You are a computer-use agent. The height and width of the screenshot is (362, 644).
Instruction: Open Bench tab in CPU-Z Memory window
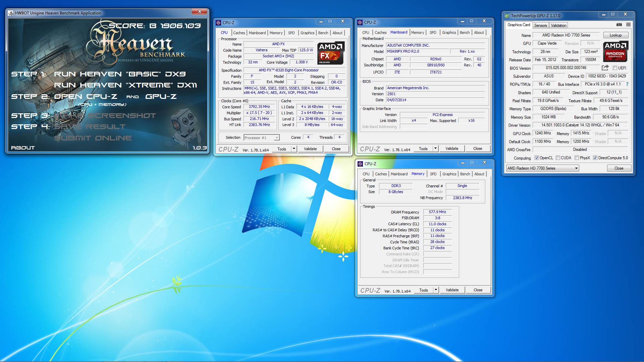(465, 174)
